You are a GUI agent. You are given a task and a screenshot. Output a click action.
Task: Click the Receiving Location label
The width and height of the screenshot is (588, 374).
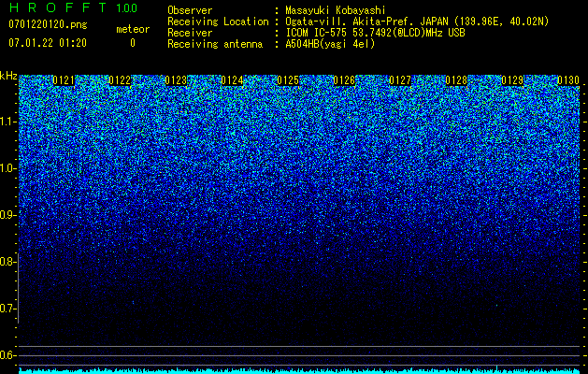coord(218,22)
